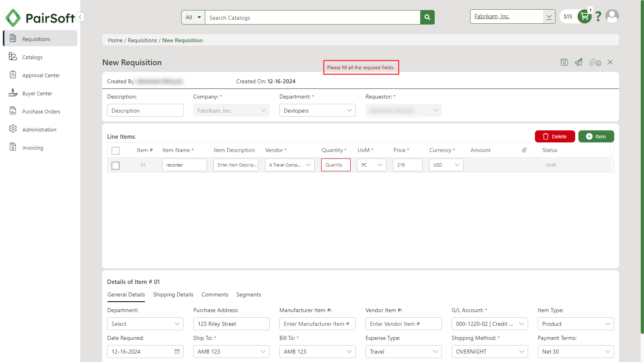The image size is (644, 362).
Task: Close the New Requisition form
Action: (610, 62)
